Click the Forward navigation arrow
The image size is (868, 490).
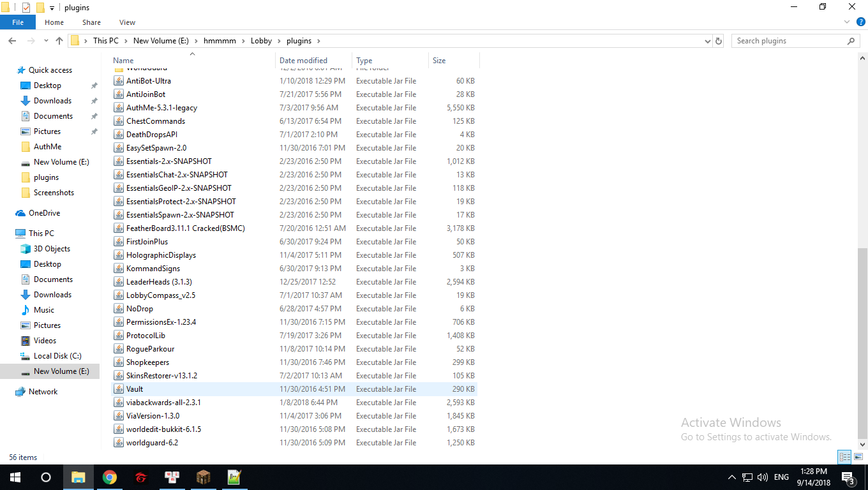pos(30,41)
